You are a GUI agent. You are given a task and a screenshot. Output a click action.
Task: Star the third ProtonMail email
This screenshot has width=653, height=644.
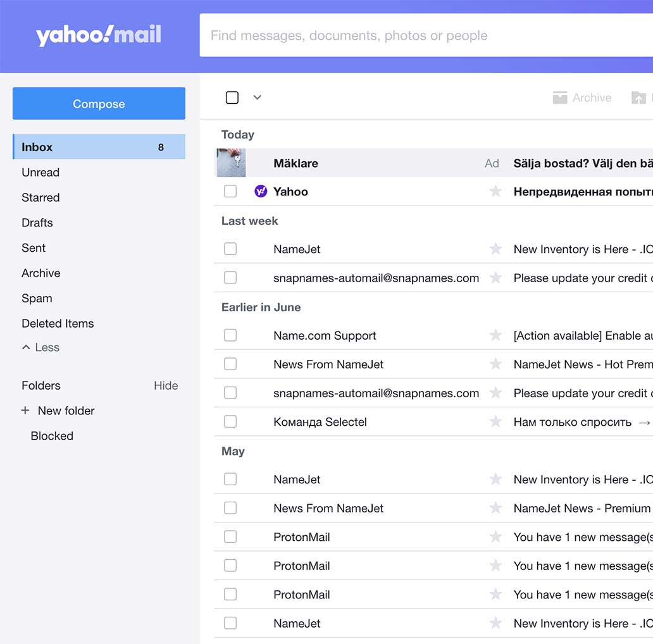(x=495, y=595)
